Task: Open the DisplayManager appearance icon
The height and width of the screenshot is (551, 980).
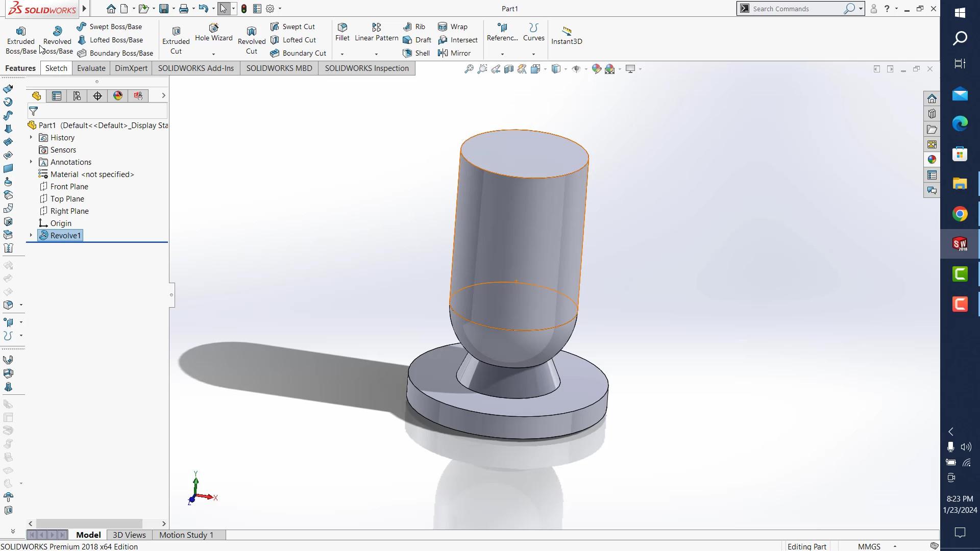Action: [118, 96]
